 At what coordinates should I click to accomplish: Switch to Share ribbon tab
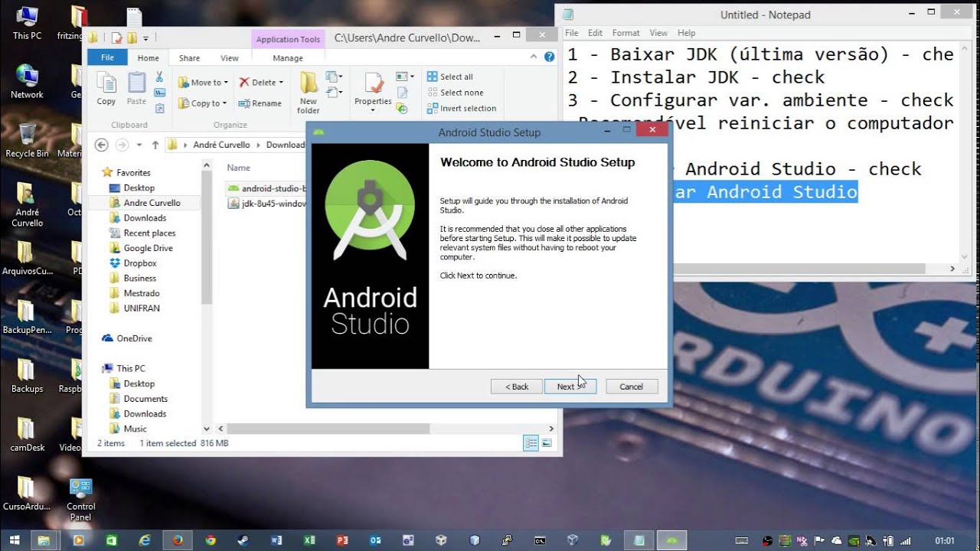(x=189, y=58)
